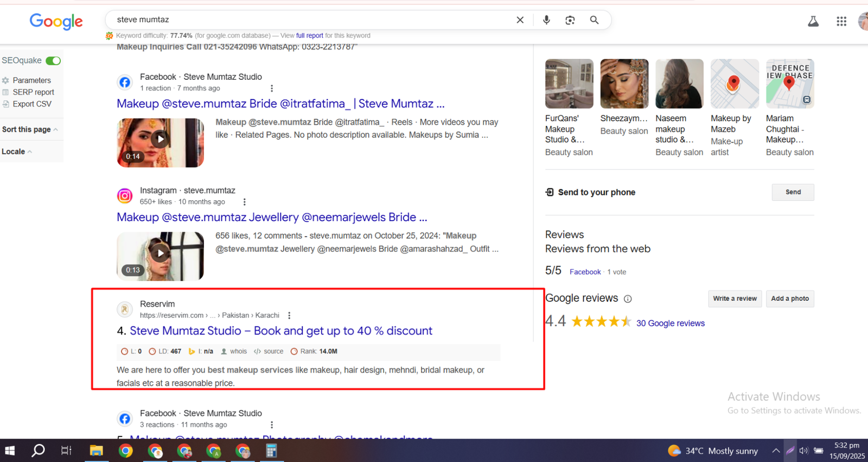Expand the Sort this page option
This screenshot has height=462, width=868.
[x=30, y=129]
